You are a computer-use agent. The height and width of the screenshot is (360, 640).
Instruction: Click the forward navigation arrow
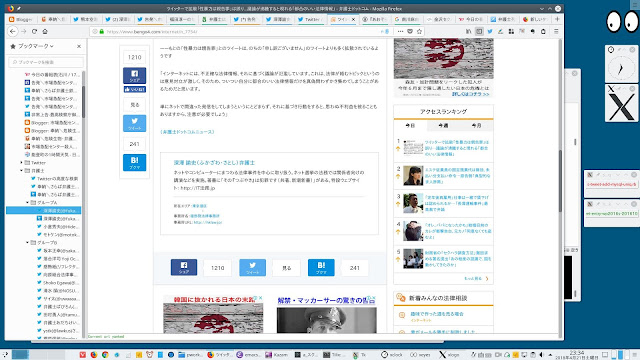pos(24,31)
